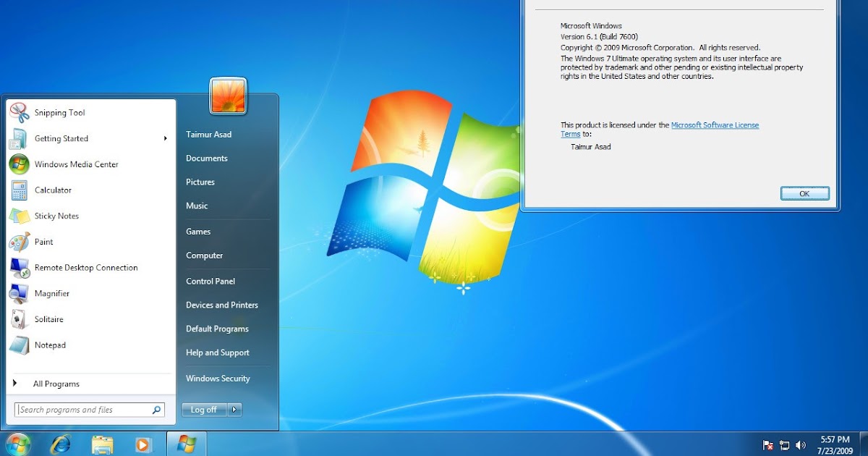Select the Remote Desktop Connection label
The height and width of the screenshot is (456, 868).
pos(86,268)
